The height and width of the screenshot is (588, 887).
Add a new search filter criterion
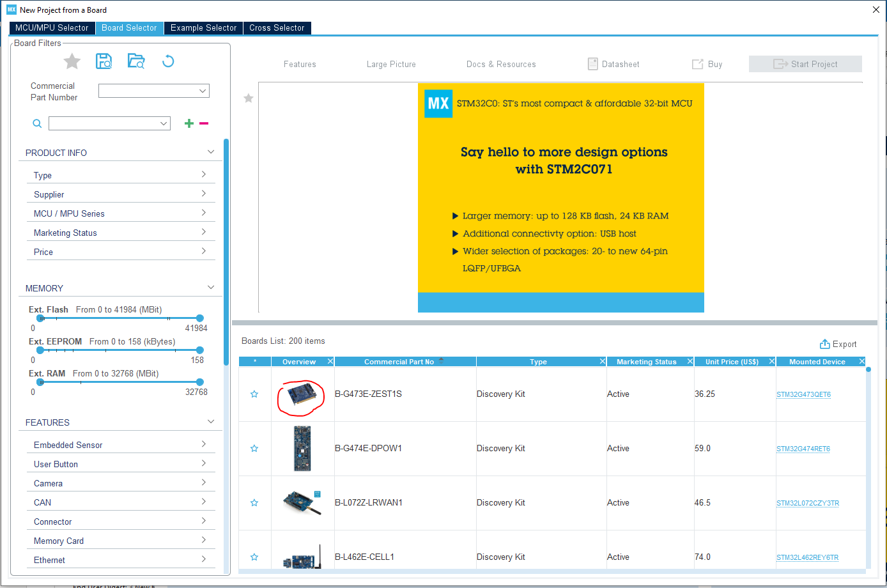tap(189, 123)
